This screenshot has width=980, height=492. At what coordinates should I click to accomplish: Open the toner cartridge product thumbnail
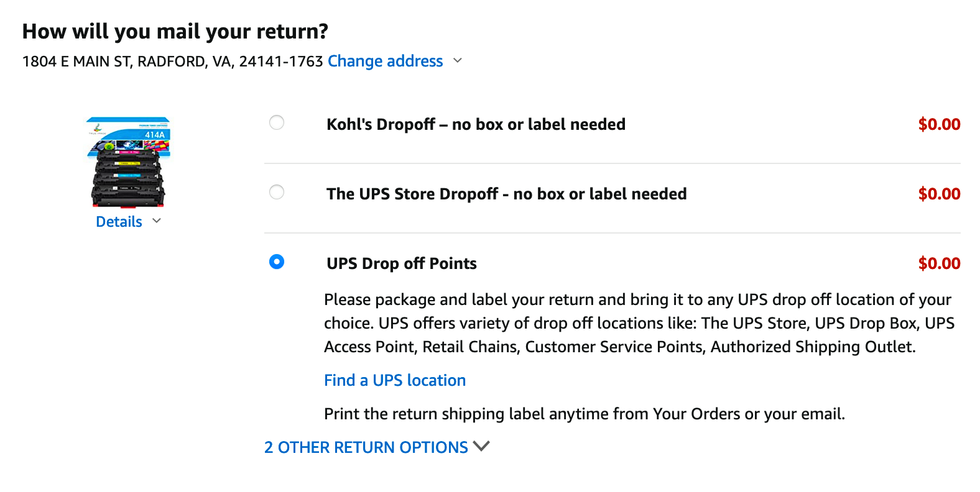tap(128, 162)
